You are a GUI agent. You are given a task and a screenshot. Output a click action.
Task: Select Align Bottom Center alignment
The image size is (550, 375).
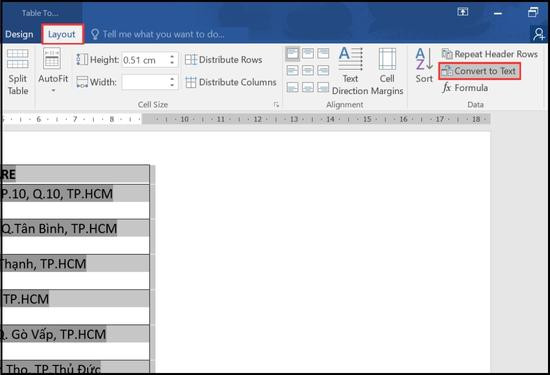[308, 87]
